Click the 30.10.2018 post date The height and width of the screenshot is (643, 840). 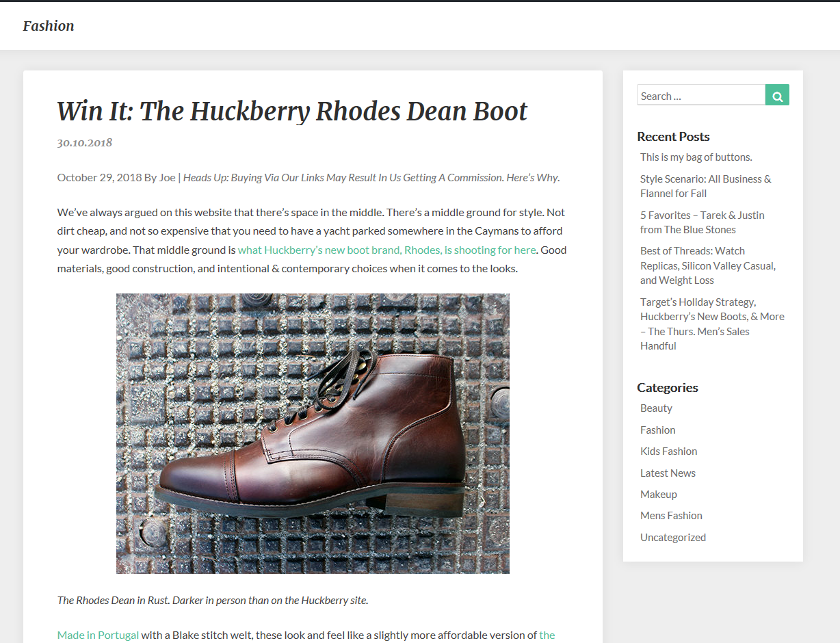click(85, 143)
